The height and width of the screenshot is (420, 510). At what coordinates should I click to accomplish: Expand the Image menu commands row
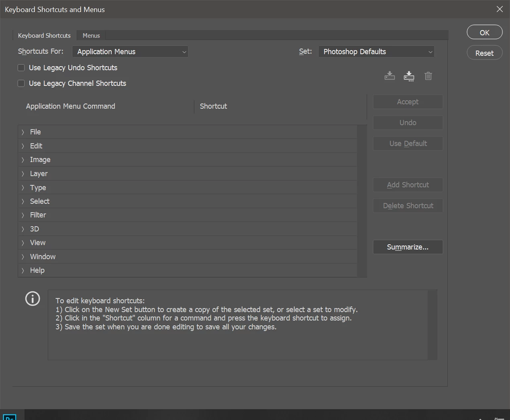[x=187, y=160]
